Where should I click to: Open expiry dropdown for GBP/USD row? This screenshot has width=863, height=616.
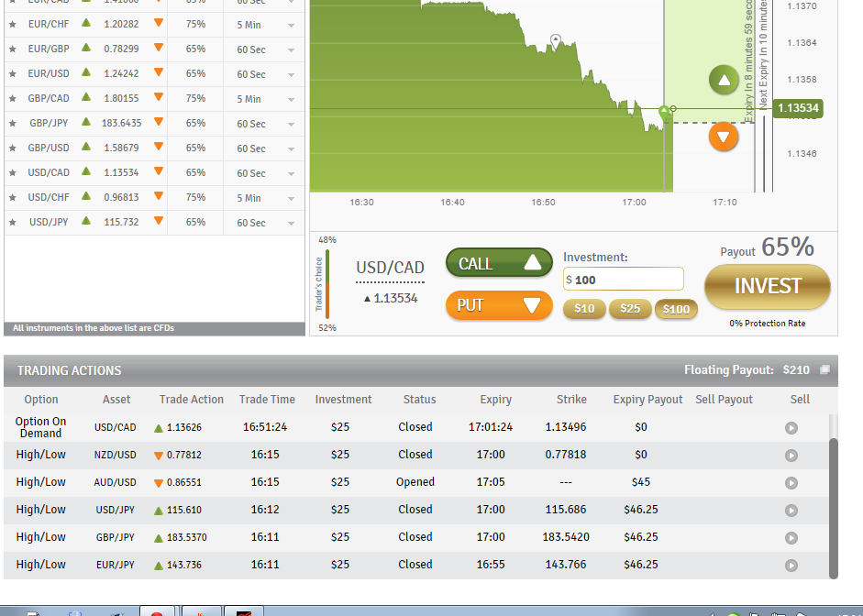pos(291,149)
